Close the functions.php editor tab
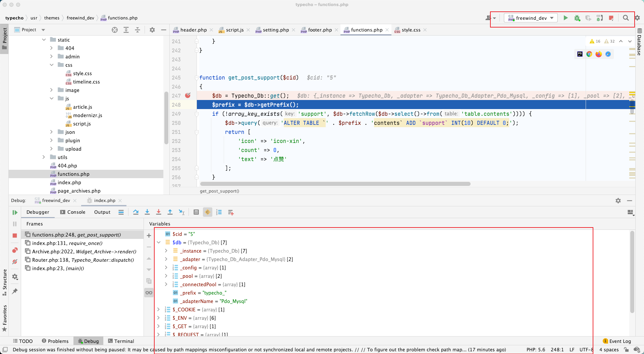This screenshot has width=644, height=354. point(387,30)
